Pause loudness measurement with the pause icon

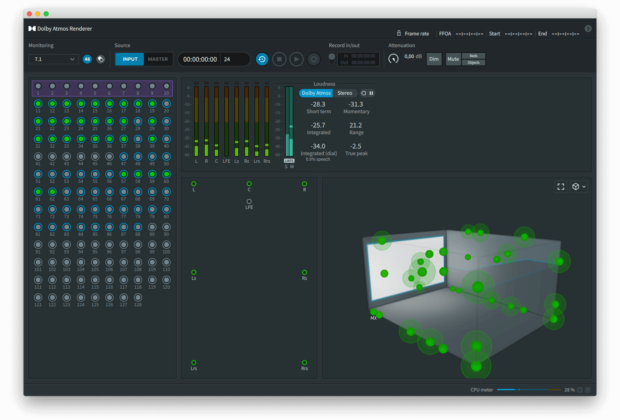point(371,93)
